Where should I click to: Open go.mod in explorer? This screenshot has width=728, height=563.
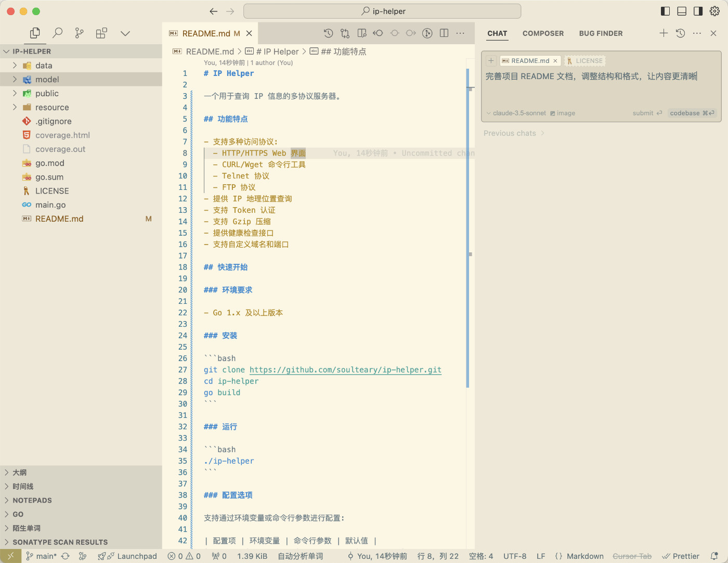pos(81,163)
